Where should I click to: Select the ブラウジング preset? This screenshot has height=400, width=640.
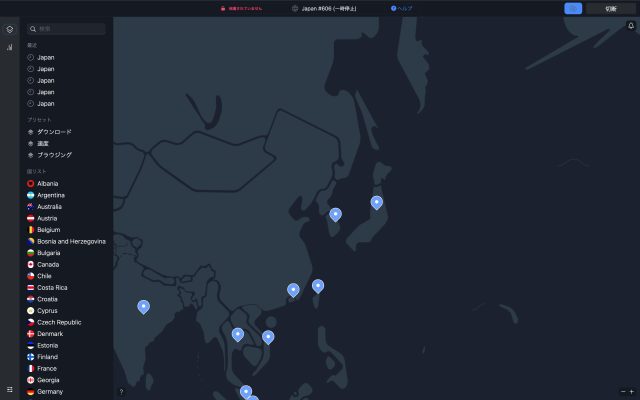tap(54, 155)
